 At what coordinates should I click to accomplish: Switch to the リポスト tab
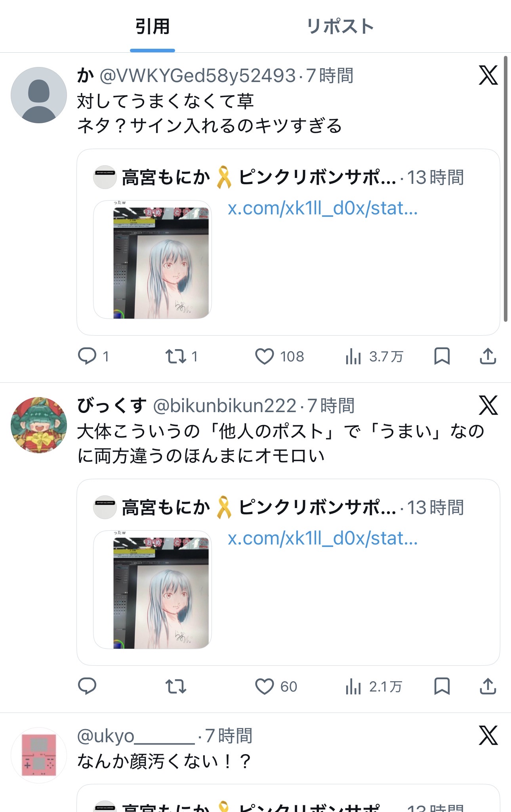340,27
